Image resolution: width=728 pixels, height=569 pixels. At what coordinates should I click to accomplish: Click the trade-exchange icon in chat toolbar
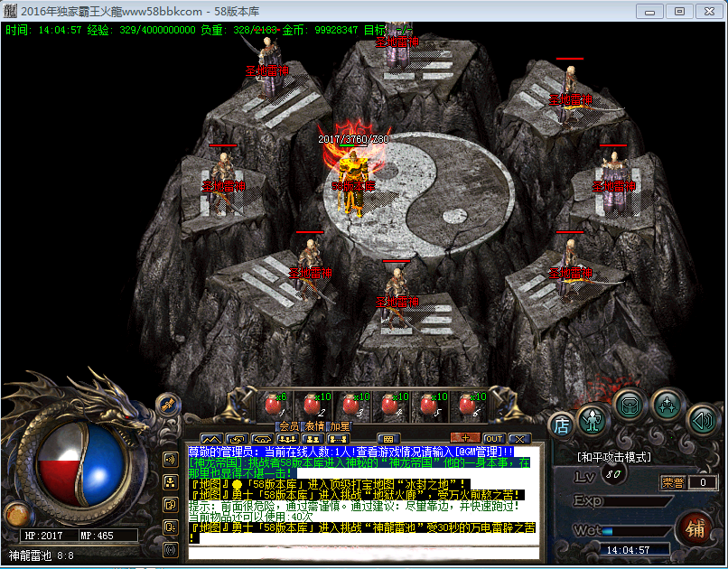coord(237,439)
